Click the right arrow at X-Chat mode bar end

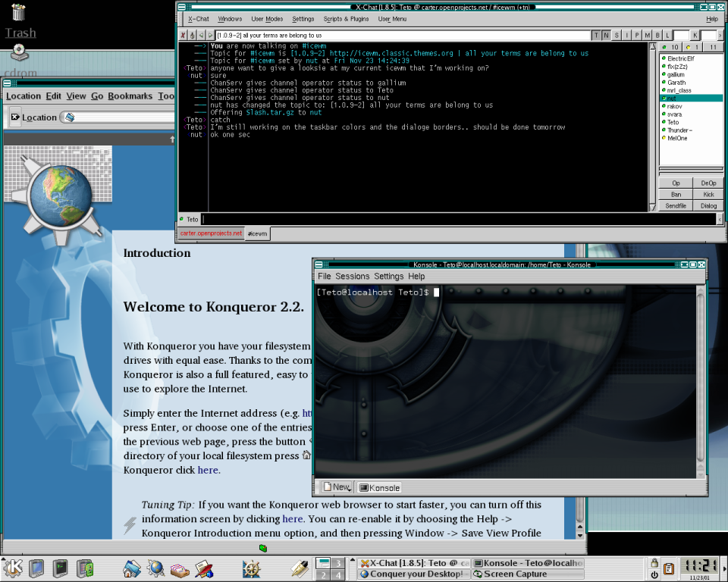click(x=720, y=36)
